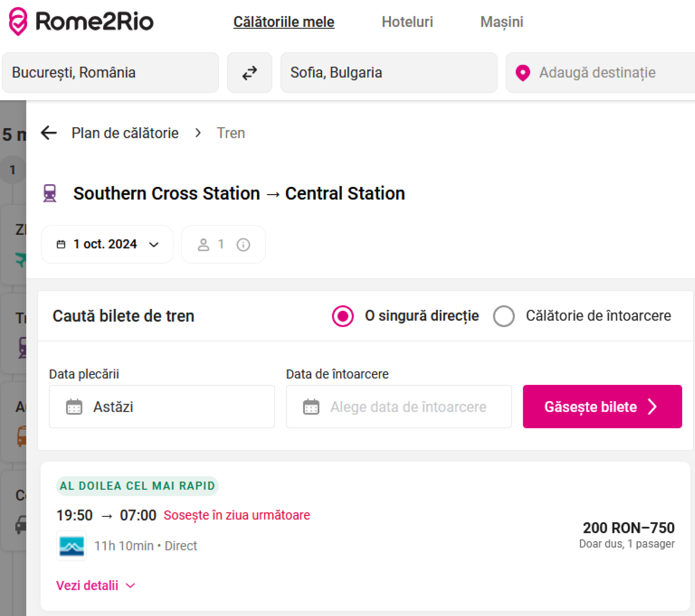Click the rail operator logo thumbnail
Viewport: 695px width, 616px height.
click(x=72, y=546)
